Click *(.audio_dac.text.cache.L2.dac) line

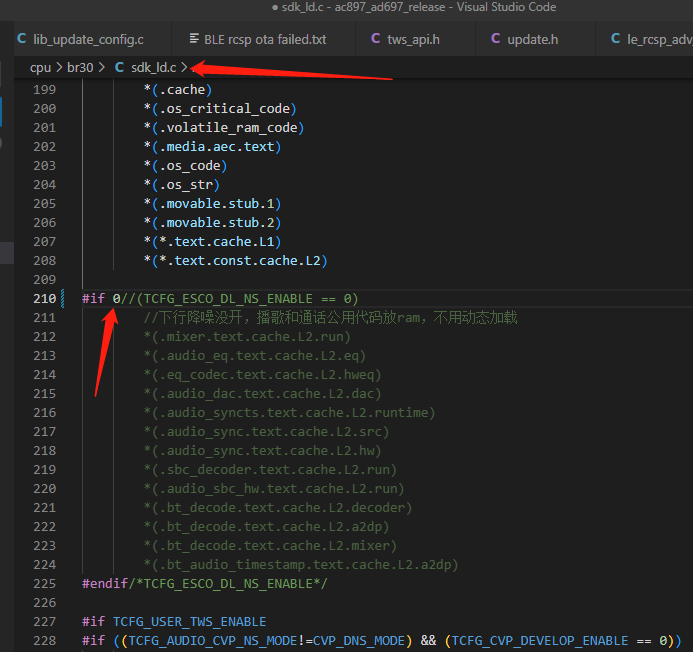pos(263,394)
